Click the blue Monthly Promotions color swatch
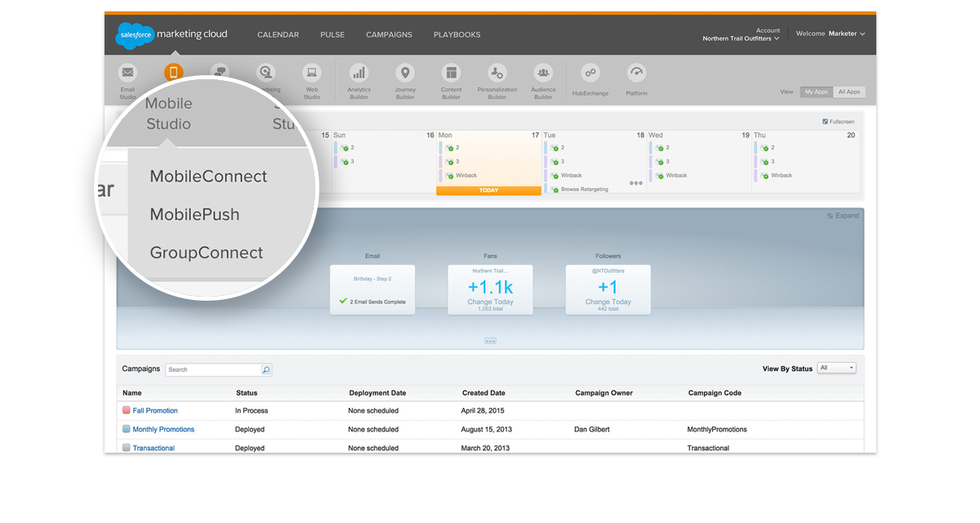This screenshot has width=980, height=523. click(x=127, y=429)
